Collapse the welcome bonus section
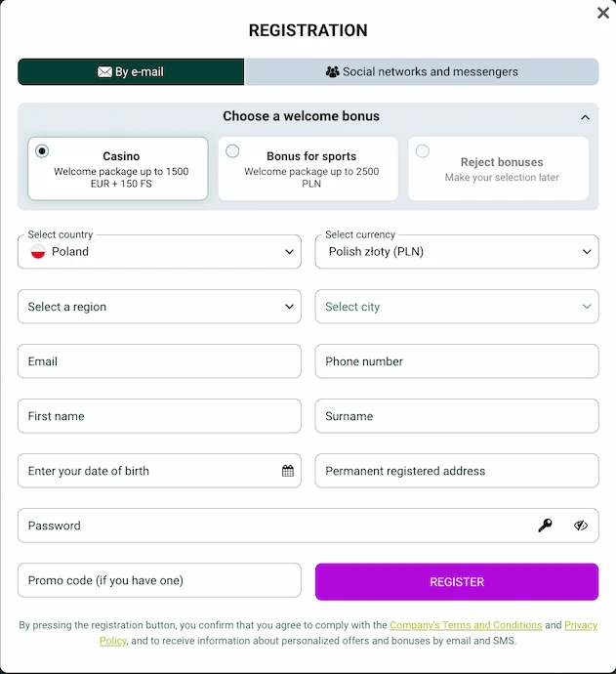616x674 pixels. pos(585,117)
